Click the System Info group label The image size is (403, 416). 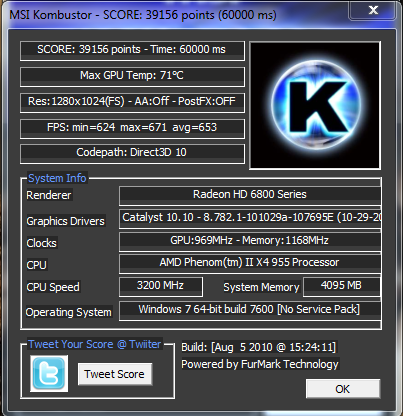(57, 178)
